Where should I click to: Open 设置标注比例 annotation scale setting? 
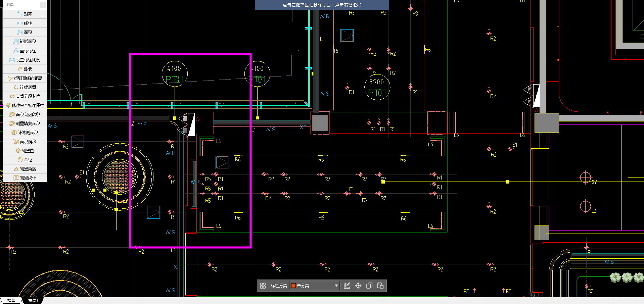[25, 60]
